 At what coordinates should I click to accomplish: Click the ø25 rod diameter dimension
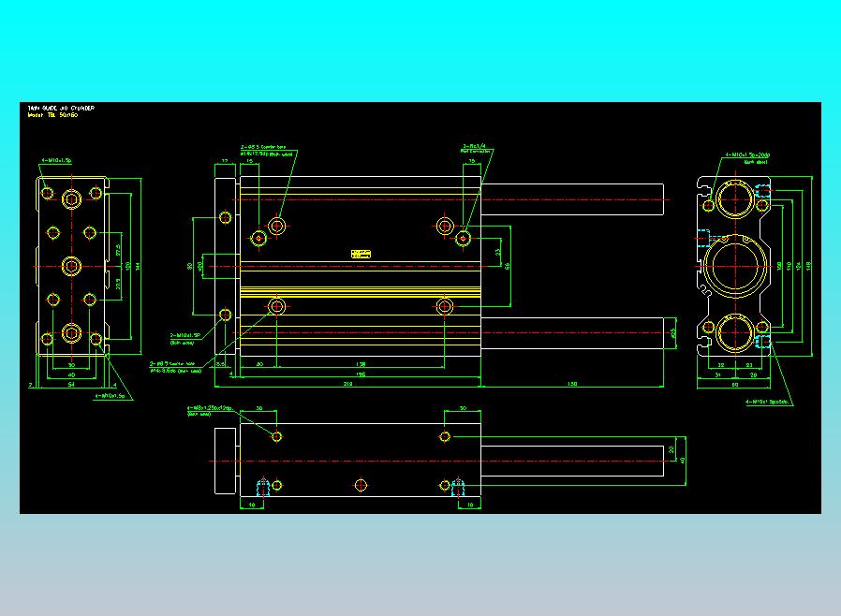click(x=673, y=333)
